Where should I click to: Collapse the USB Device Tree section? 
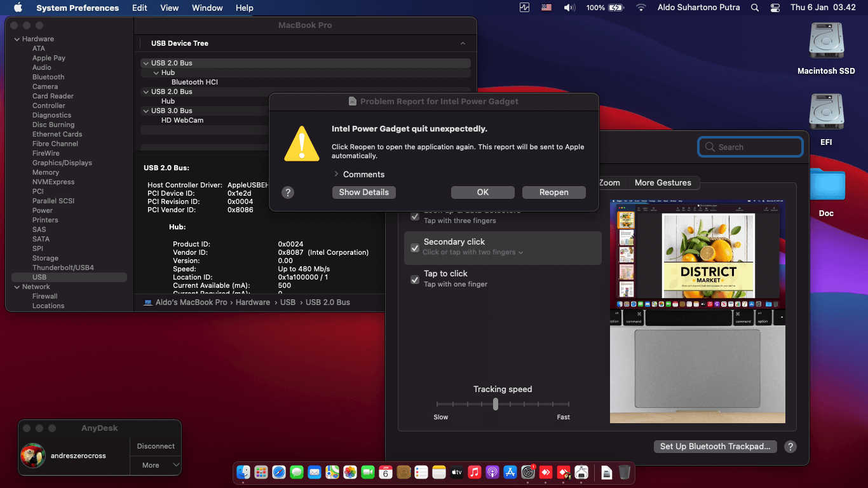(463, 43)
